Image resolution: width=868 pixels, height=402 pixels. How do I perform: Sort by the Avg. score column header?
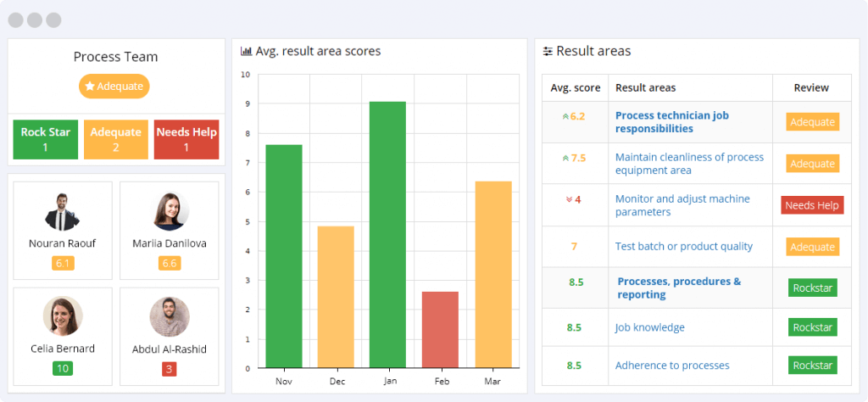pos(575,88)
